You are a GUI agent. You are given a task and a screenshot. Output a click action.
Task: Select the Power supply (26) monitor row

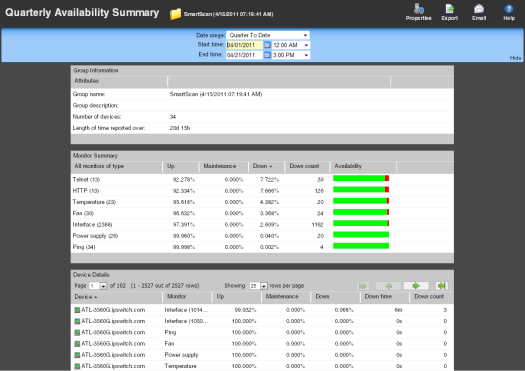(262, 236)
